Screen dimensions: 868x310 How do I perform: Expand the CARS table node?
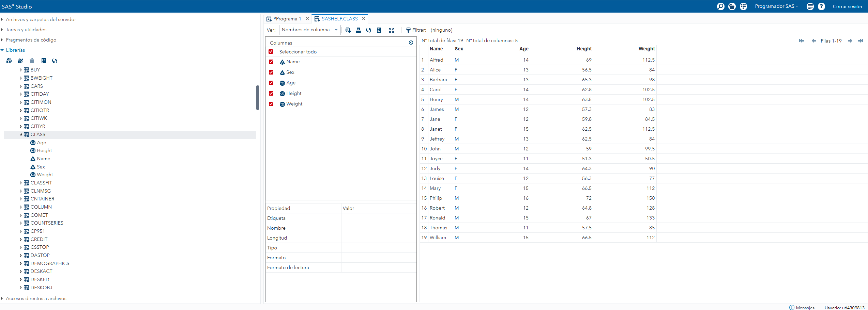coord(21,86)
